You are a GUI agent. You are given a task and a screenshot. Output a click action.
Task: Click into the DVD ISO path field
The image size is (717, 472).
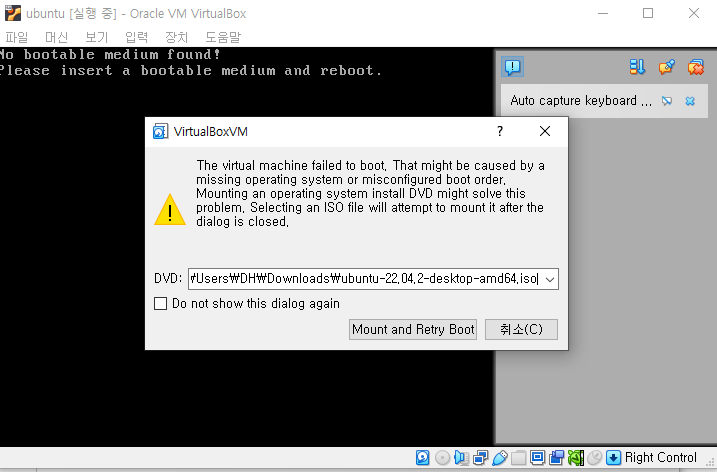[x=366, y=279]
